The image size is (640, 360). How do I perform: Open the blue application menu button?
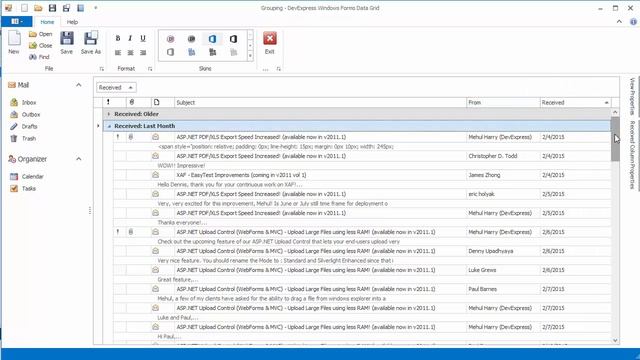pyautogui.click(x=17, y=21)
